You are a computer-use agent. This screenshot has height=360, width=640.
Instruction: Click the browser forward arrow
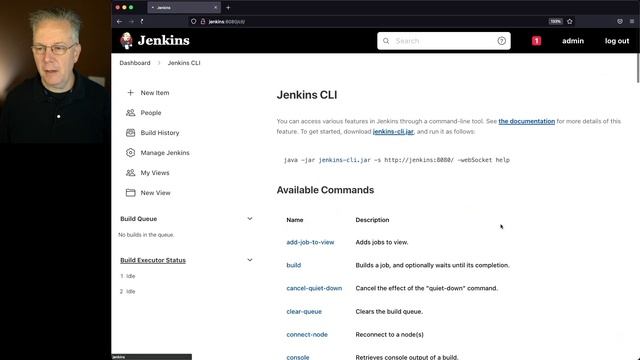click(131, 21)
